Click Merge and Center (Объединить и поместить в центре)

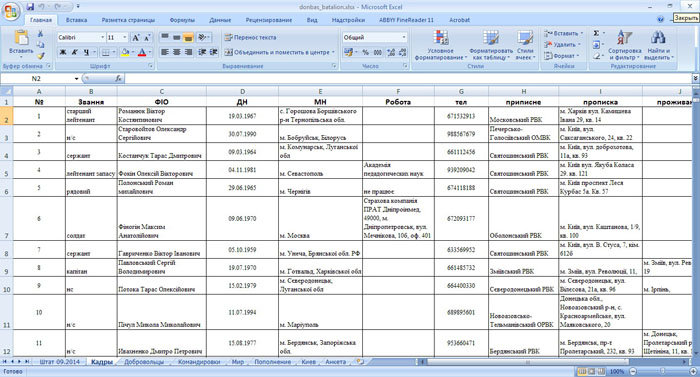point(279,52)
